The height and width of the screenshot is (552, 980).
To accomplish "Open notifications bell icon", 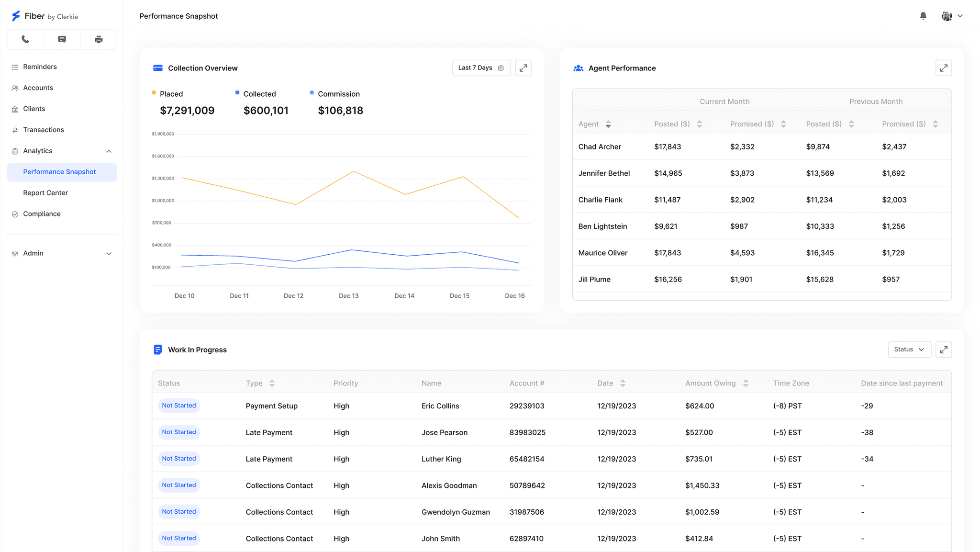I will click(x=923, y=16).
